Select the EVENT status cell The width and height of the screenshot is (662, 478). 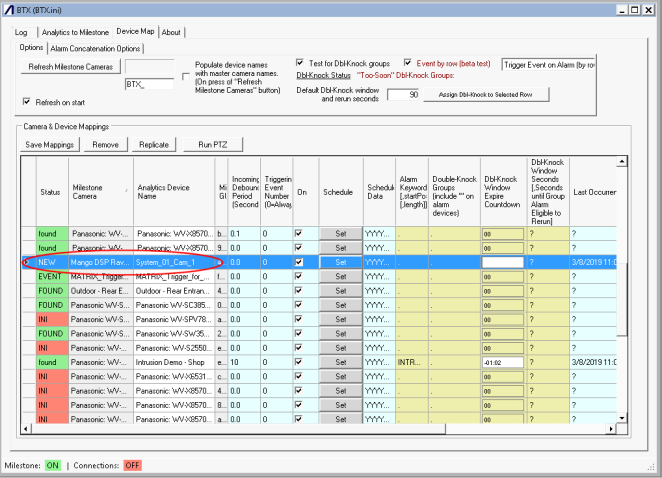52,277
